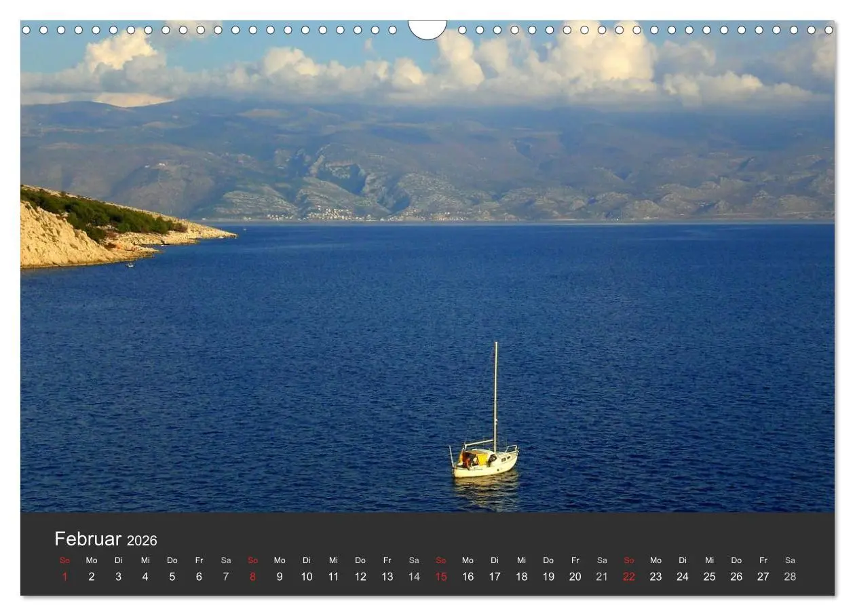Select the Fr weekday label

tap(198, 560)
